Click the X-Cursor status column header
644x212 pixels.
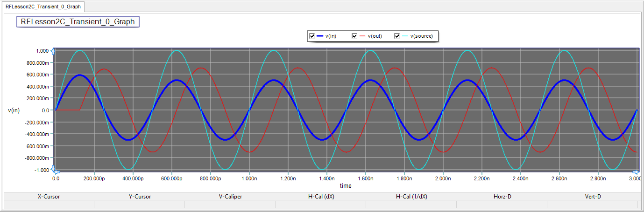pos(49,197)
